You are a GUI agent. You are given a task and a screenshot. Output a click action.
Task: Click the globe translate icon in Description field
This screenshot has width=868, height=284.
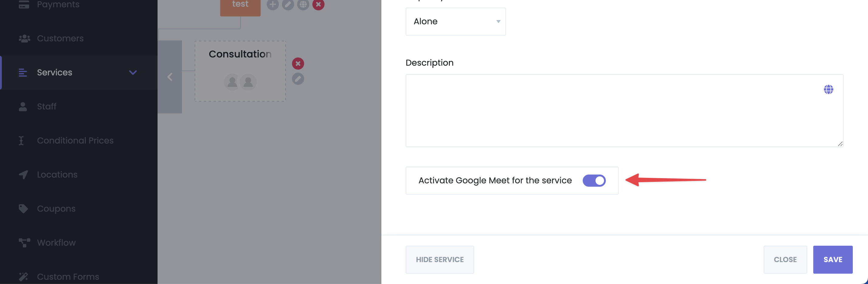[828, 89]
